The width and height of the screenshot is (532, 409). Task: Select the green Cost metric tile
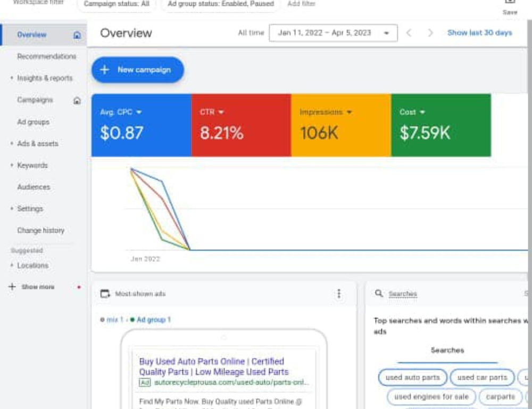[x=440, y=126]
